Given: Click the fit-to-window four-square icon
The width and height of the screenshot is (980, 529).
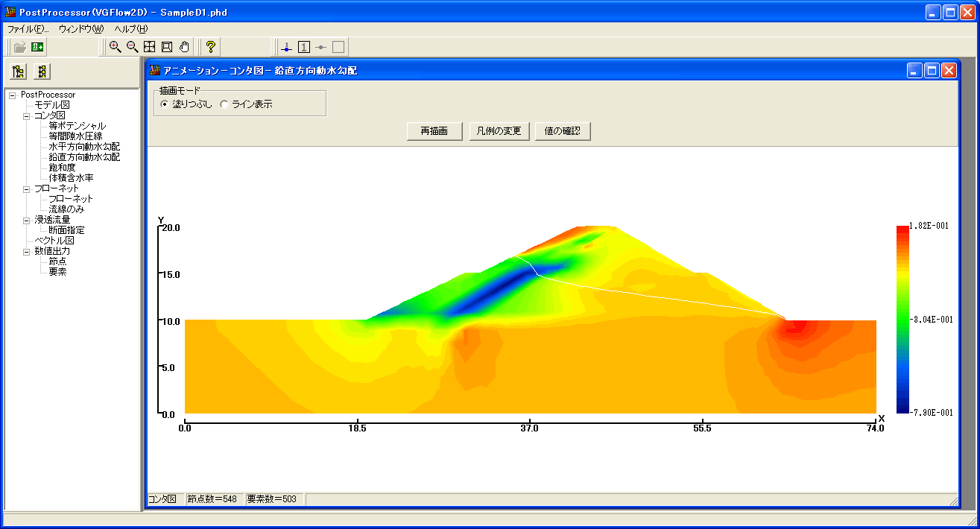Looking at the screenshot, I should (150, 47).
